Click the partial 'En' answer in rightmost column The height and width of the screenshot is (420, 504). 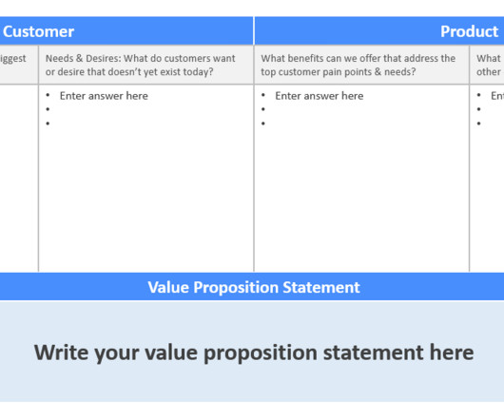497,96
